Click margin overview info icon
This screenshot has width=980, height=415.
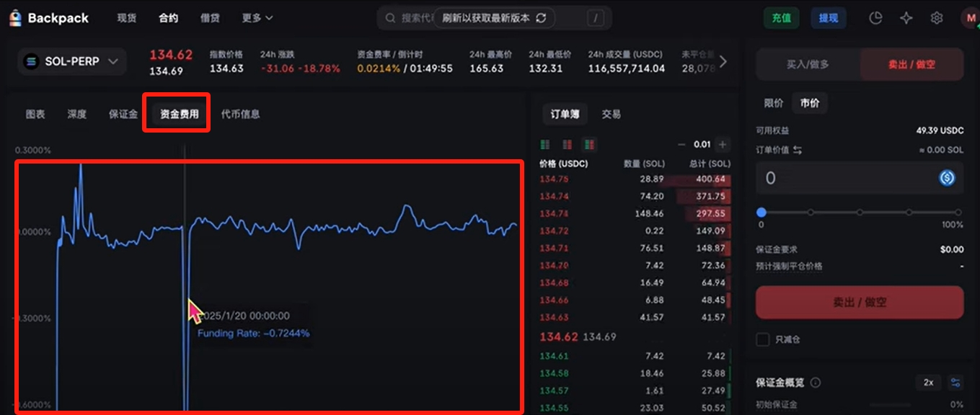tap(816, 383)
